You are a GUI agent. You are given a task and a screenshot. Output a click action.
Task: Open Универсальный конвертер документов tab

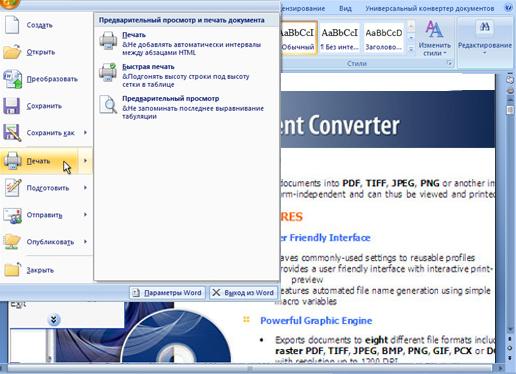[429, 9]
